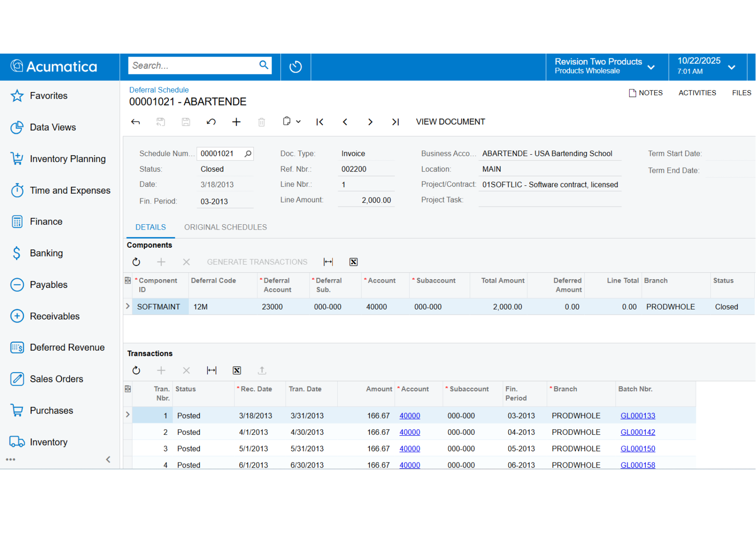This screenshot has width=756, height=536.
Task: Open batch link GL000133
Action: [637, 416]
